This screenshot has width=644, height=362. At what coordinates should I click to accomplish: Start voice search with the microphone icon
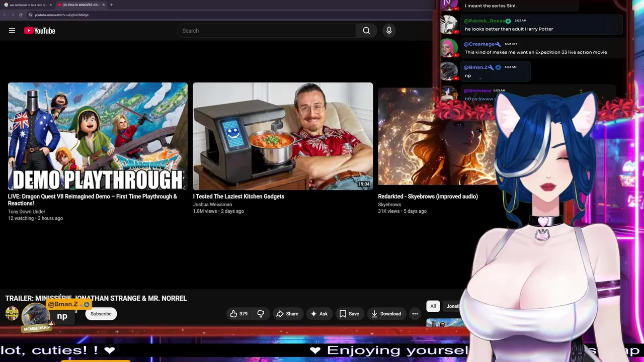(x=389, y=31)
